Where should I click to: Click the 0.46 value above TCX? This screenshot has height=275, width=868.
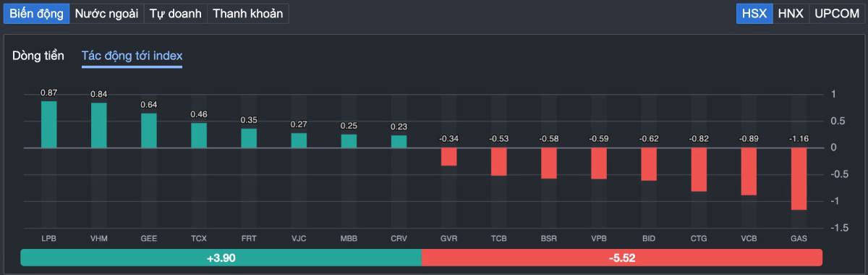coord(199,114)
